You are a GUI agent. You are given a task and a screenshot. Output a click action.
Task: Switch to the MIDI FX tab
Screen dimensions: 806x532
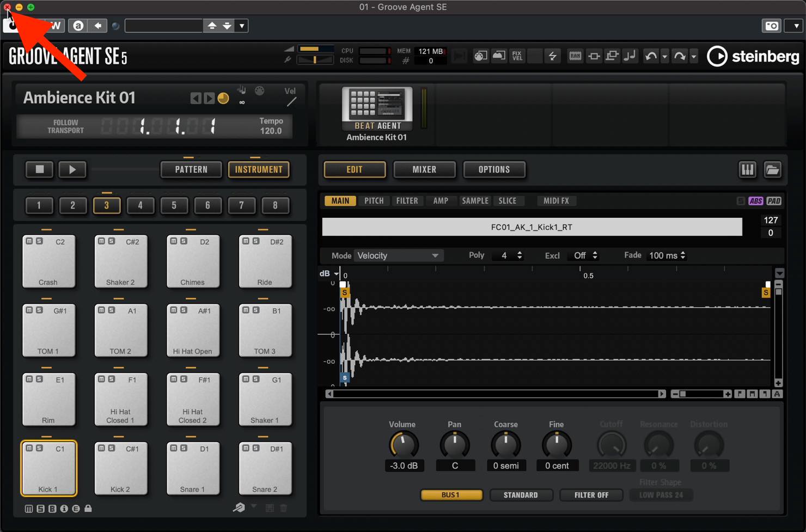click(x=556, y=201)
